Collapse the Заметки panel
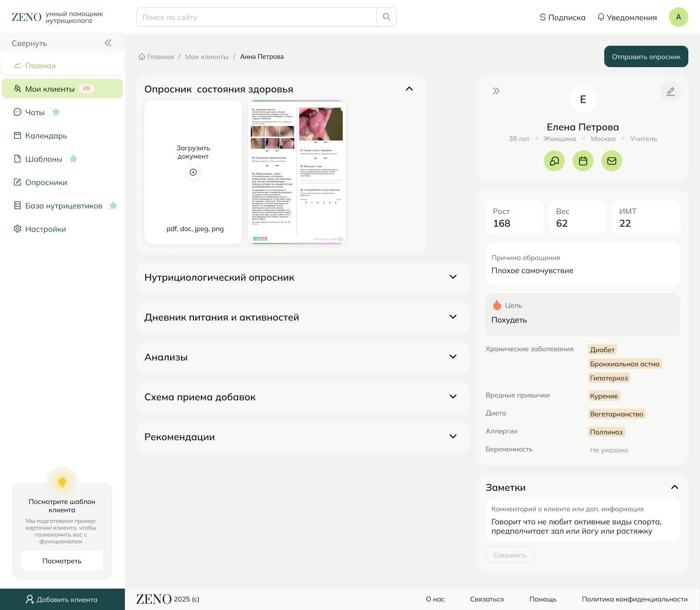700x610 pixels. pyautogui.click(x=675, y=487)
